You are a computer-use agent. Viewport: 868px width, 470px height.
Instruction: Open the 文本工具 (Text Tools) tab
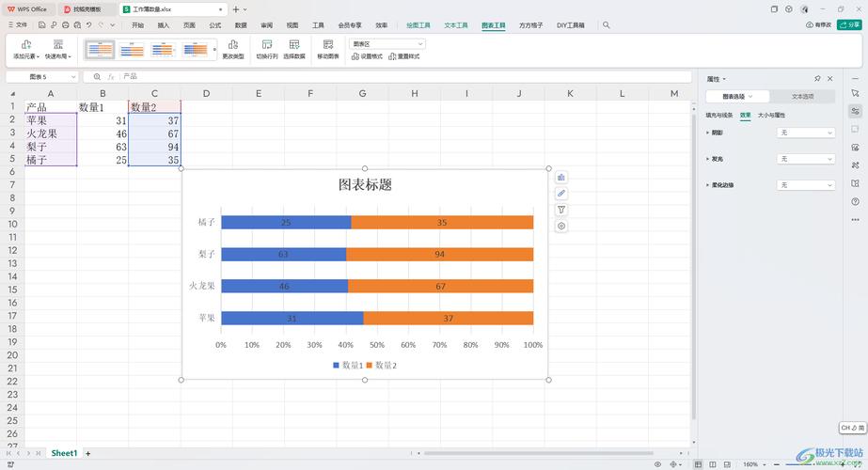456,25
